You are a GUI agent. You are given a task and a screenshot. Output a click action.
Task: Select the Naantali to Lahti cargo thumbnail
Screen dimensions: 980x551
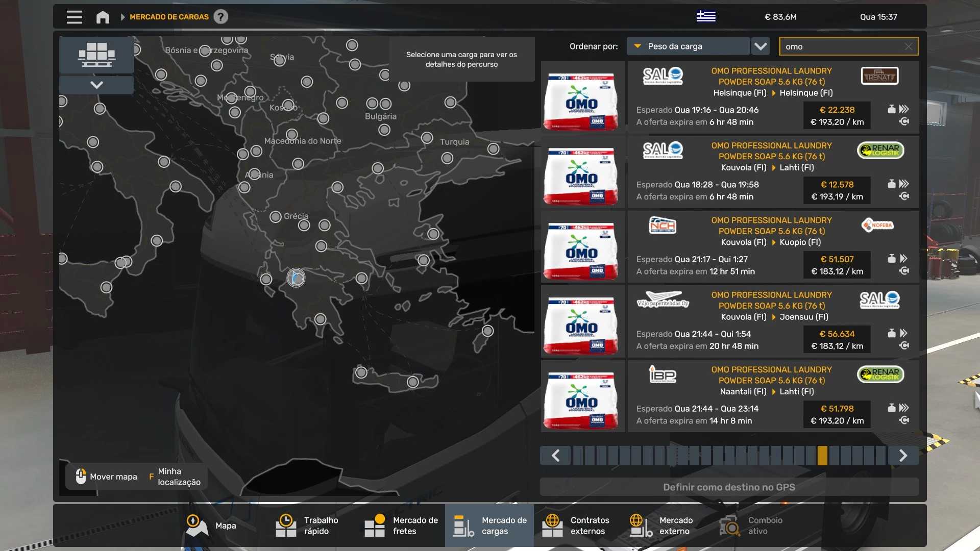point(582,396)
